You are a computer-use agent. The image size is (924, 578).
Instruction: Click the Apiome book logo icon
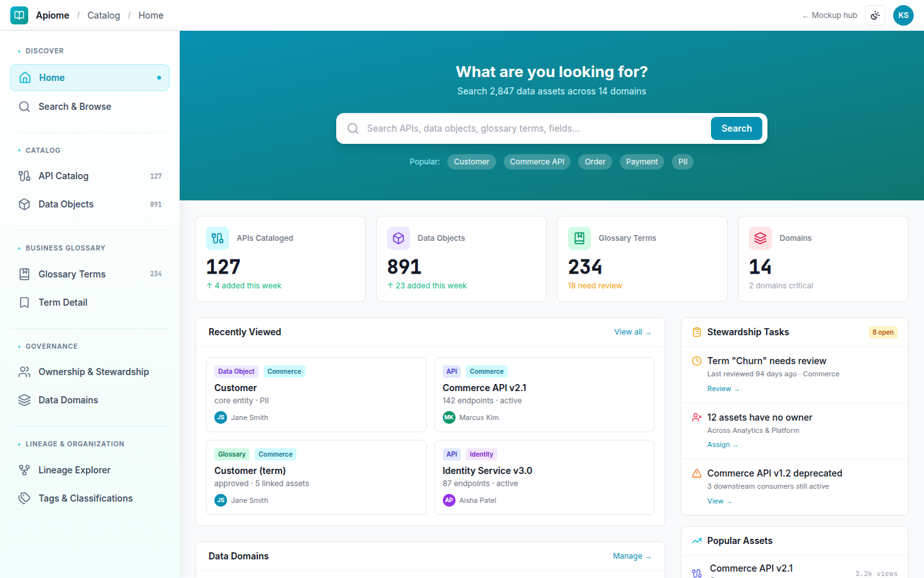(19, 15)
